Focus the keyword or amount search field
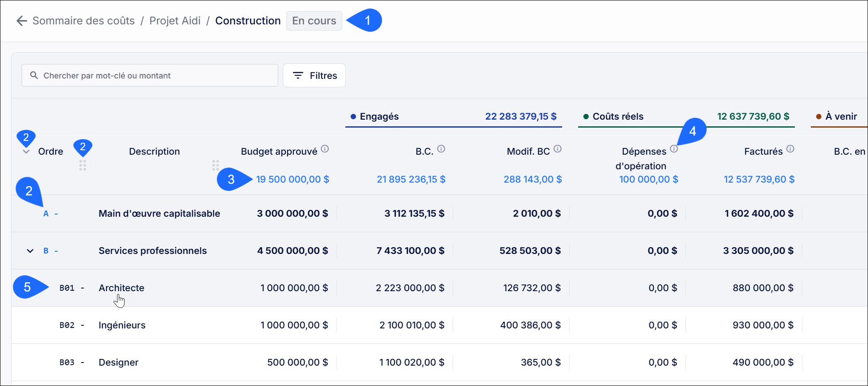Viewport: 868px width, 386px height. (150, 75)
